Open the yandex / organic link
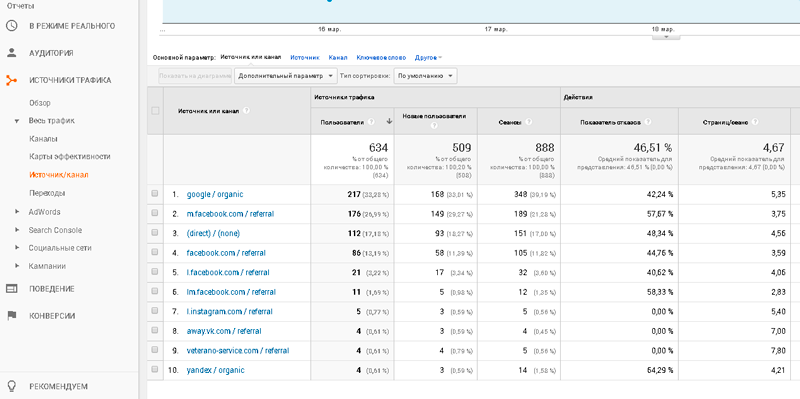The image size is (800, 399). coord(215,370)
